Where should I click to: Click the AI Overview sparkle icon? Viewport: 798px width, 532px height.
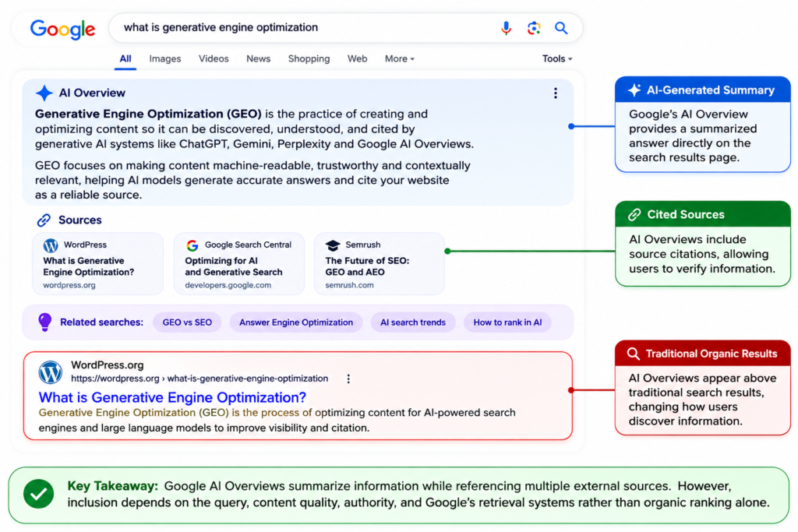tap(44, 93)
